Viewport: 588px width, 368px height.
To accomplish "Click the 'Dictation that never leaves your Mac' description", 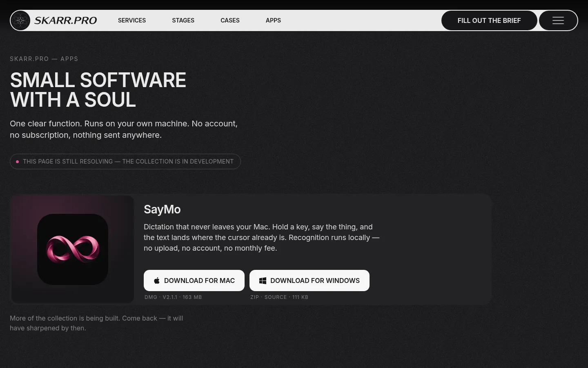I will [262, 238].
